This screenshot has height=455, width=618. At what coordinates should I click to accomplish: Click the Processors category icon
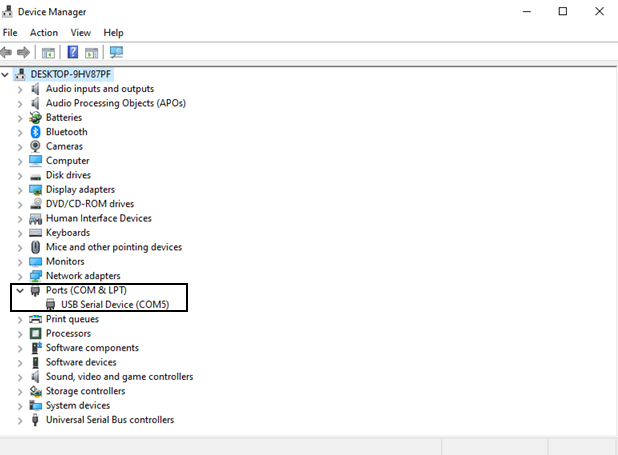click(x=35, y=334)
